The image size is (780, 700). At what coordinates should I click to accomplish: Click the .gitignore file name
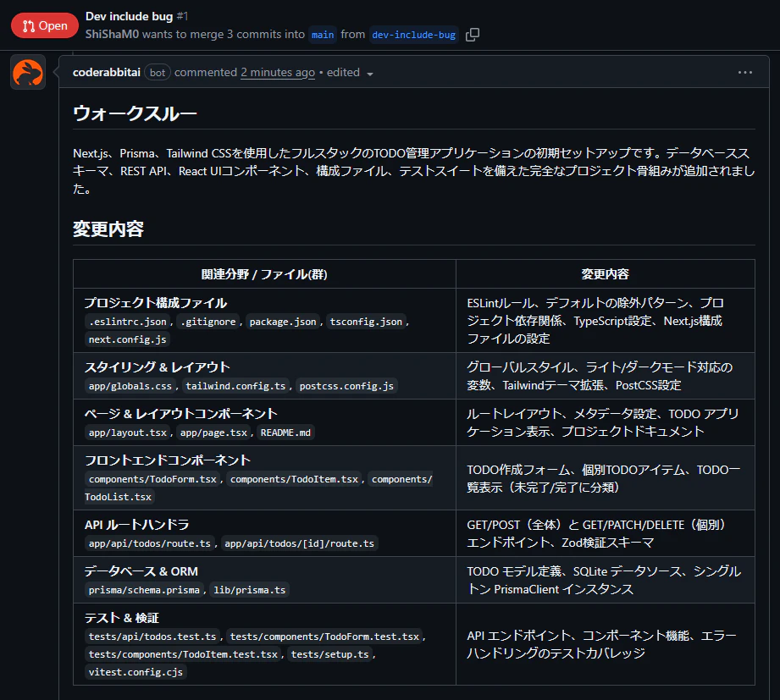(208, 322)
